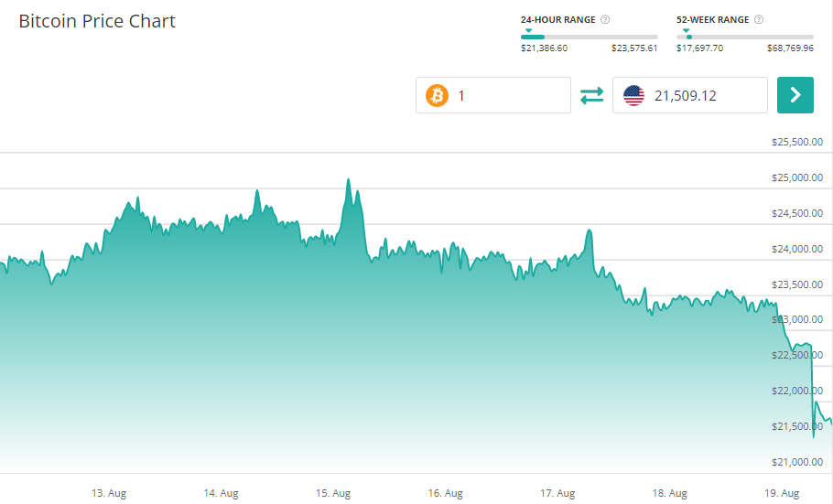Click the 24-Hour Range help icon
This screenshot has width=833, height=504.
click(x=606, y=19)
